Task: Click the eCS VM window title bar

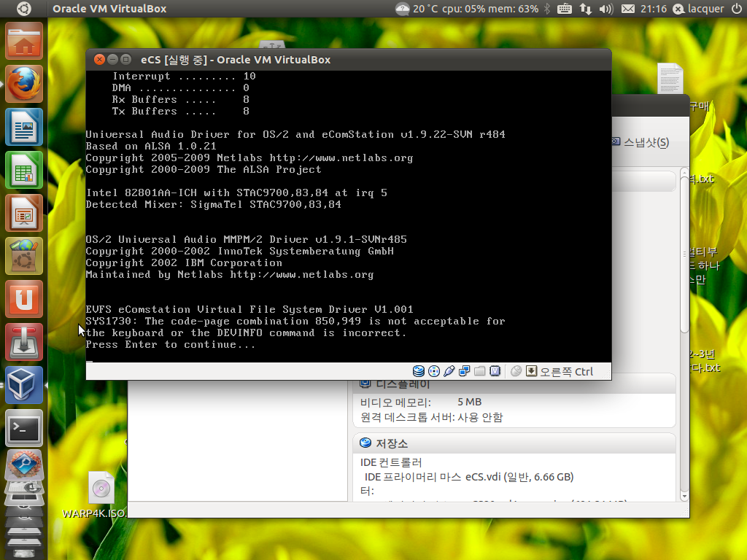Action: 349,60
